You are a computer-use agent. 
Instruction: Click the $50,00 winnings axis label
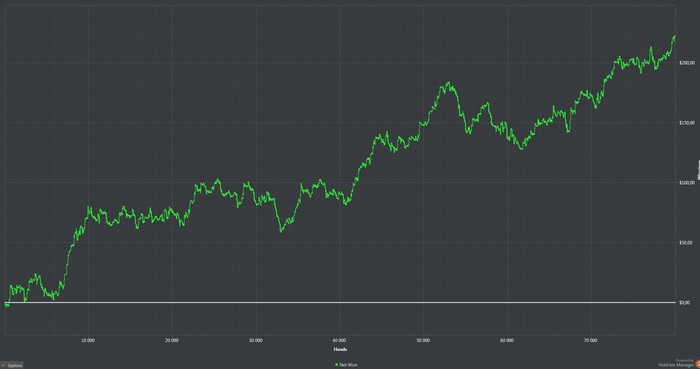click(686, 243)
